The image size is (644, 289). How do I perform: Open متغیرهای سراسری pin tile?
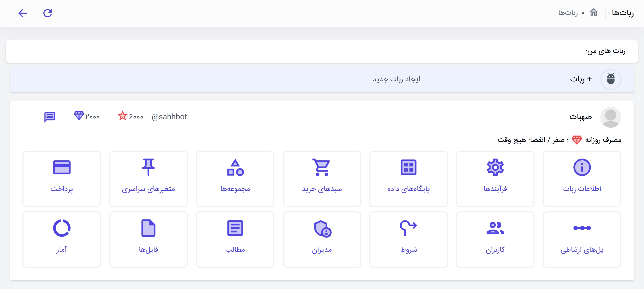click(x=148, y=179)
